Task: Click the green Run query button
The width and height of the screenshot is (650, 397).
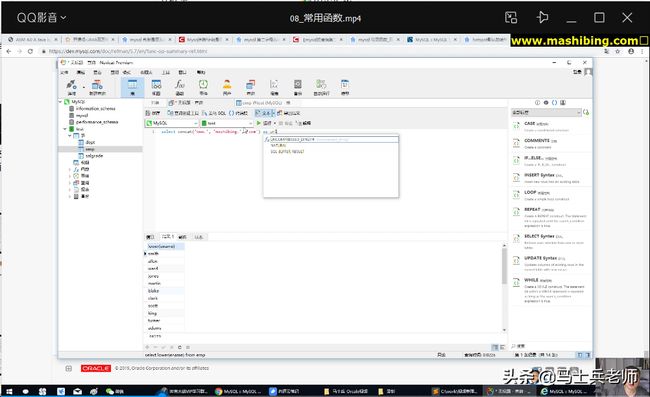Action: [264, 123]
